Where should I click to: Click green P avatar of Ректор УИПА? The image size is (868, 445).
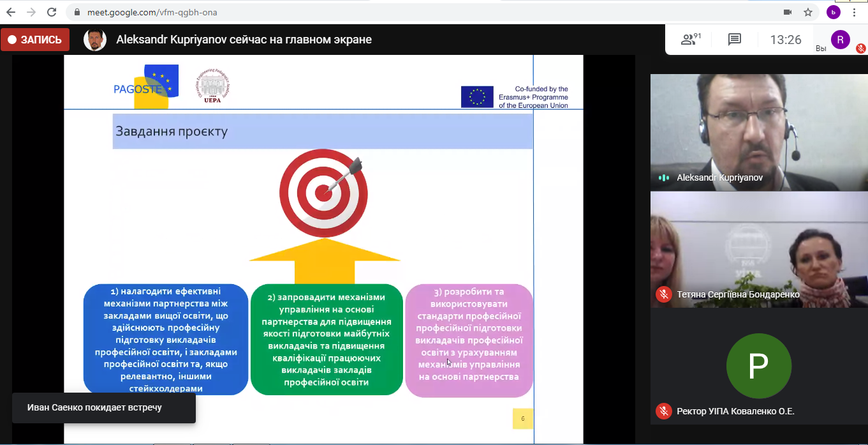point(759,366)
